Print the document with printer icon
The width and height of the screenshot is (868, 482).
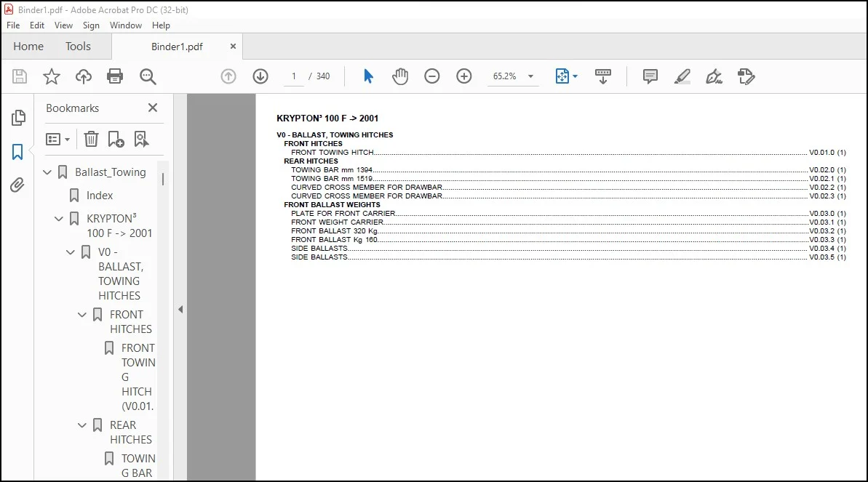[x=115, y=76]
